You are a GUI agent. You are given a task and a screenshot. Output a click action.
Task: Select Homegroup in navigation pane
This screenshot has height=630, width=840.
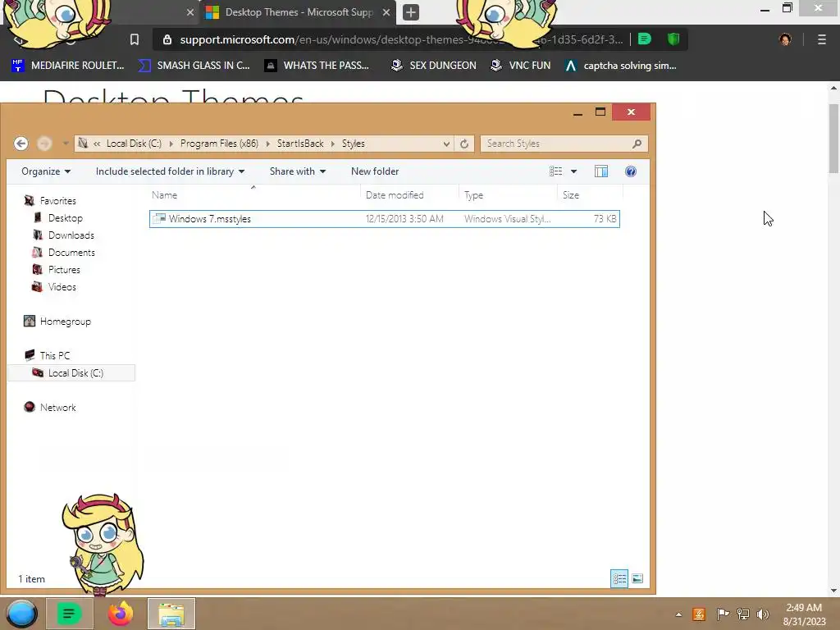66,322
